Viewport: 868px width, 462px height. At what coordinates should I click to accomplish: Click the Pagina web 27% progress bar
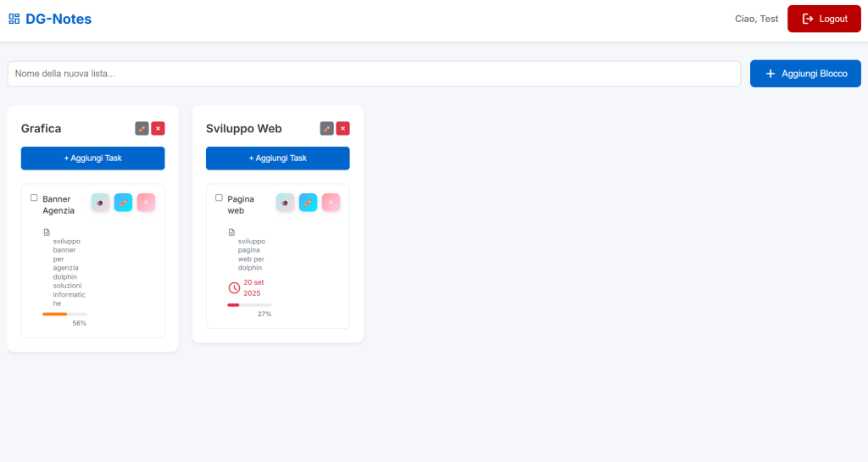(x=249, y=304)
